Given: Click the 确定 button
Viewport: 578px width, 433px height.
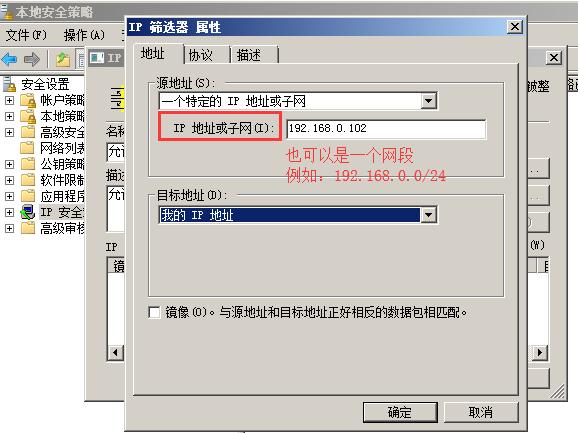Looking at the screenshot, I should pyautogui.click(x=400, y=412).
